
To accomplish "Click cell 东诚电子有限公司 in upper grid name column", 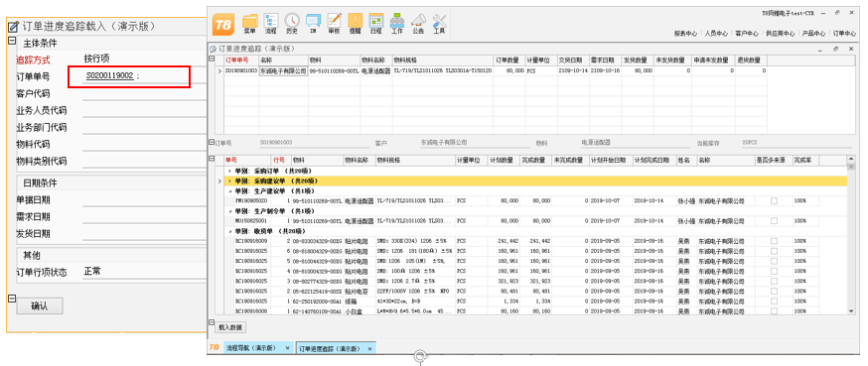I will pyautogui.click(x=283, y=70).
